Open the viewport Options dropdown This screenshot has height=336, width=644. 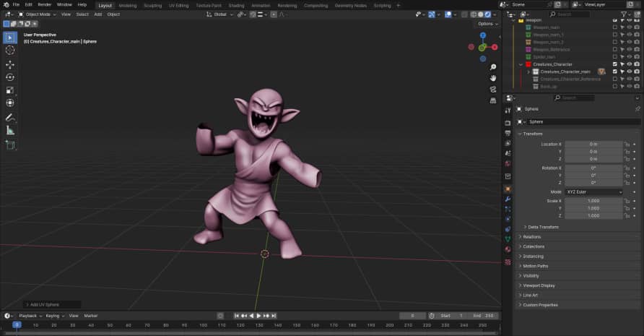point(488,24)
